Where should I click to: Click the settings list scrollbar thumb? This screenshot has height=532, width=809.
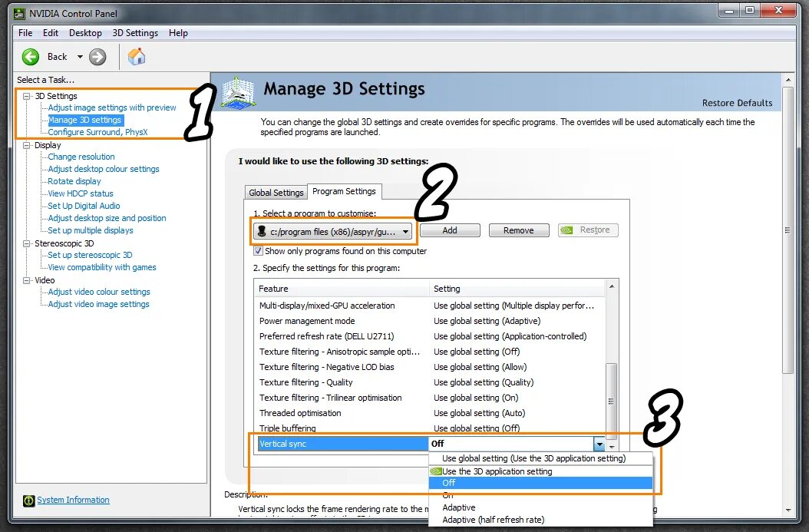click(x=612, y=401)
